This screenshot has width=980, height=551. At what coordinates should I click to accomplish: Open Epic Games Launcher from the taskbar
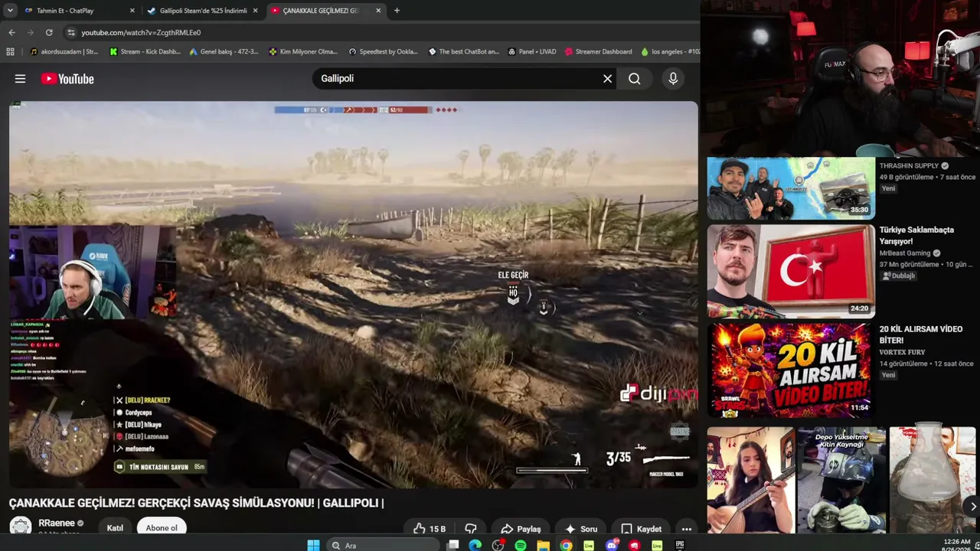pos(680,545)
